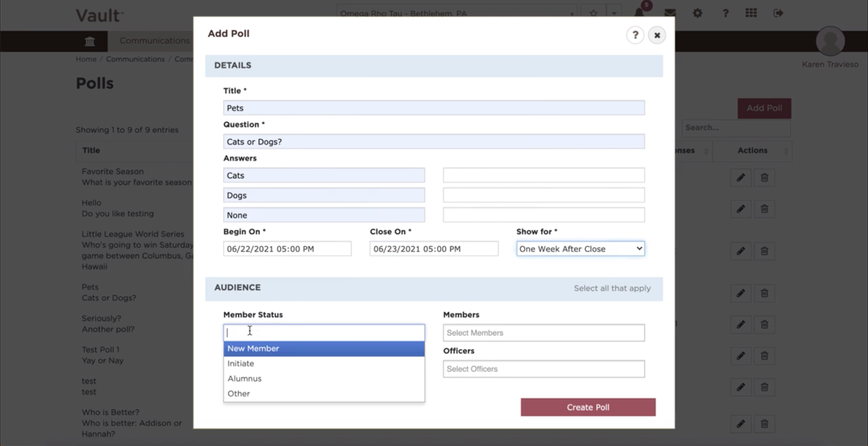This screenshot has width=868, height=446.
Task: Delete the Test Poll 1 entry
Action: pyautogui.click(x=764, y=356)
